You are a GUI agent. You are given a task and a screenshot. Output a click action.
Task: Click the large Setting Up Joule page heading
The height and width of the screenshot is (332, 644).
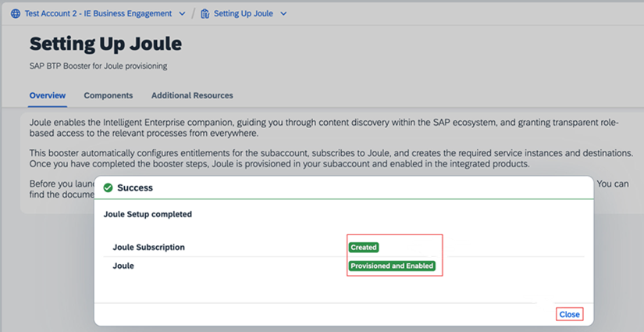point(105,44)
